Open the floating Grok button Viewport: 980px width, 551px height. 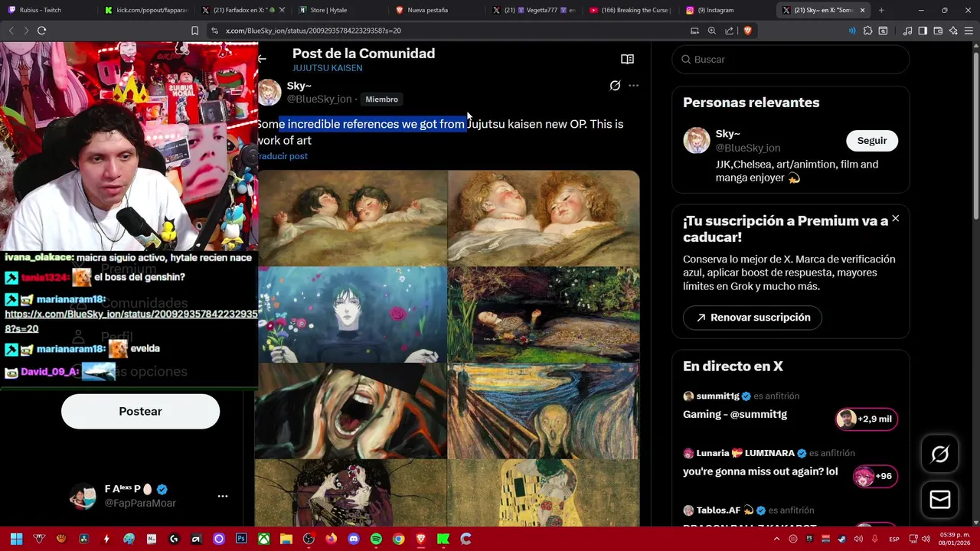point(939,455)
